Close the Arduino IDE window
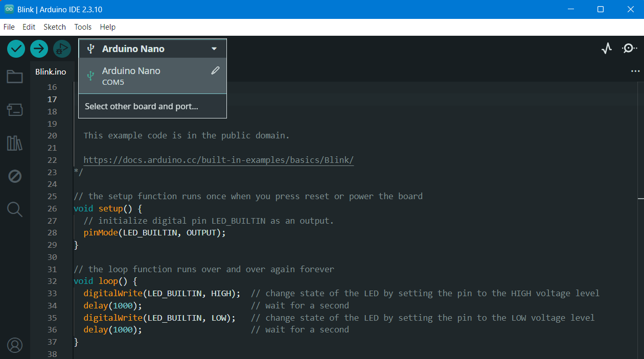This screenshot has height=359, width=644. pyautogui.click(x=630, y=9)
